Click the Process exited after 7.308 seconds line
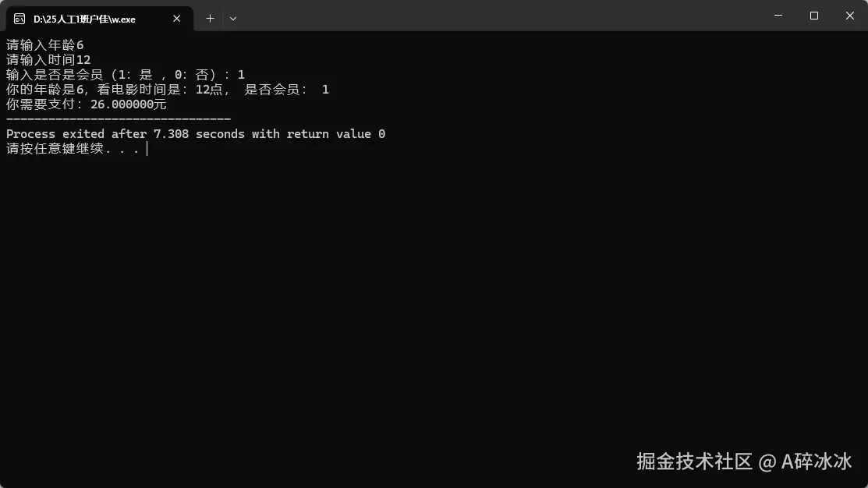868x488 pixels. coord(196,134)
